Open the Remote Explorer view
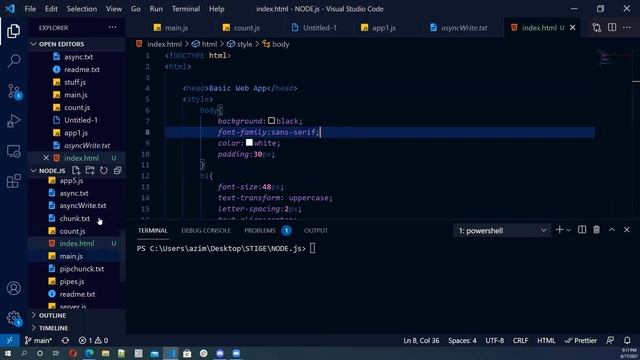The width and height of the screenshot is (640, 360). click(13, 151)
